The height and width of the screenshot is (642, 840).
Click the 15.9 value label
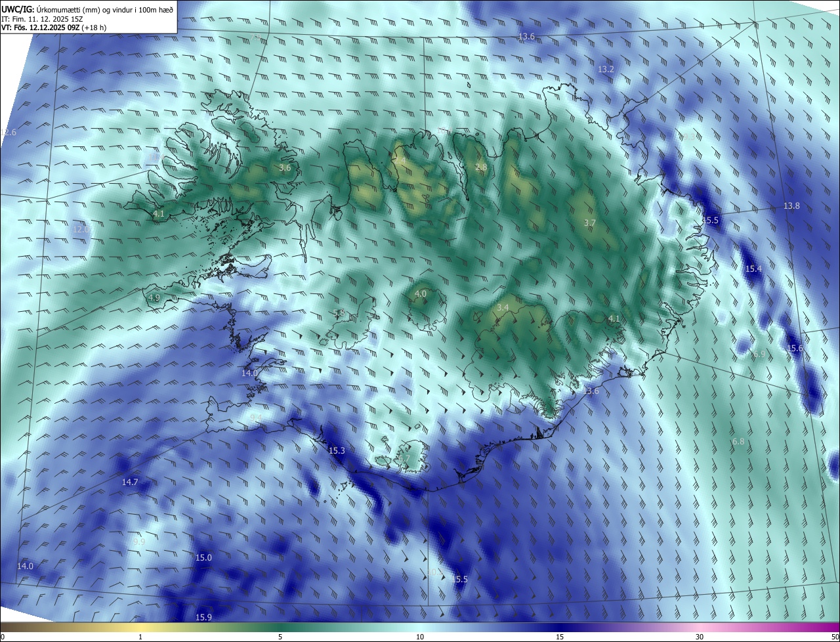(x=203, y=617)
